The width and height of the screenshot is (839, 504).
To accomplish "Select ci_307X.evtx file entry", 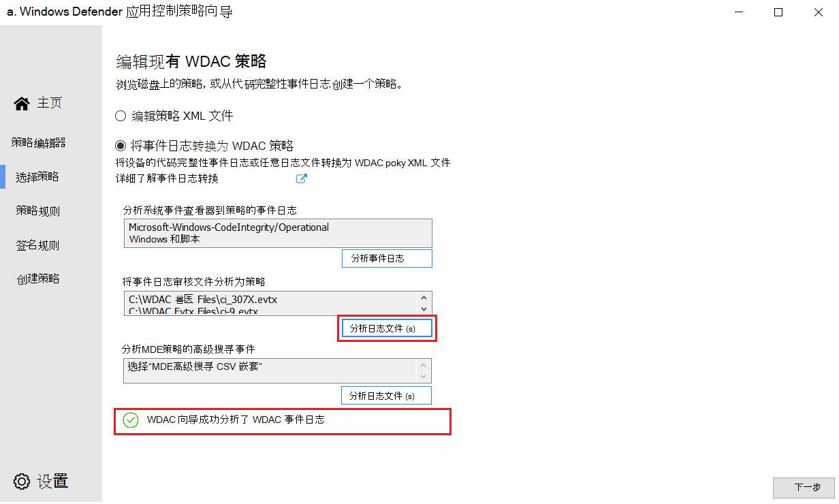I will click(x=203, y=299).
